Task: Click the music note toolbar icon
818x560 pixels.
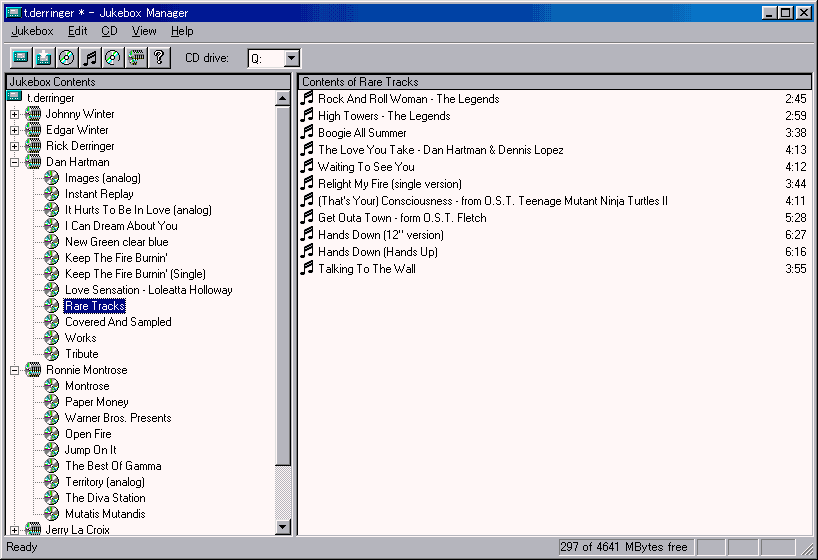Action: pos(90,58)
